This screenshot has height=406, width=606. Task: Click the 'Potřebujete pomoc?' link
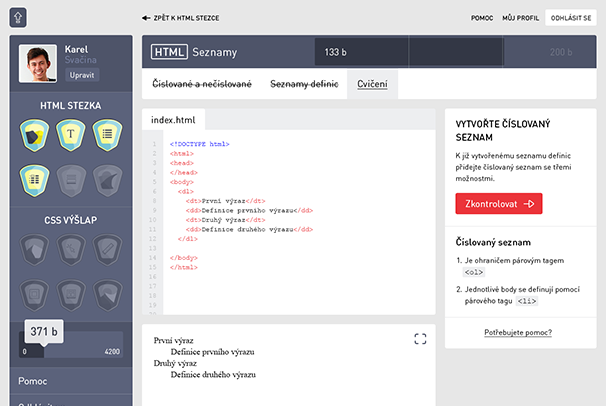pos(518,332)
